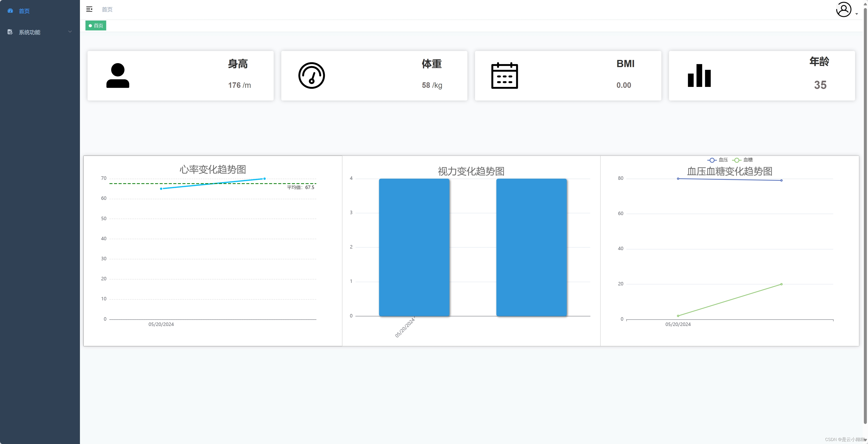Click the gauge icon on weight card
868x444 pixels.
pos(311,76)
